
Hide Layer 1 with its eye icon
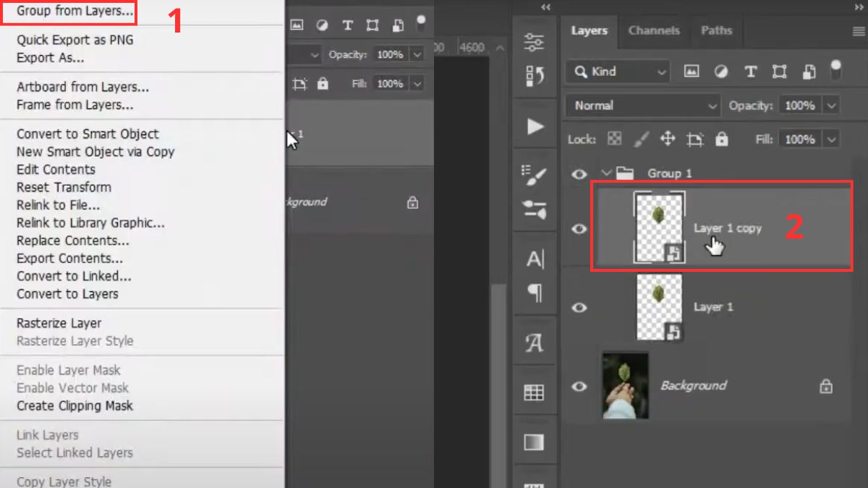(579, 307)
